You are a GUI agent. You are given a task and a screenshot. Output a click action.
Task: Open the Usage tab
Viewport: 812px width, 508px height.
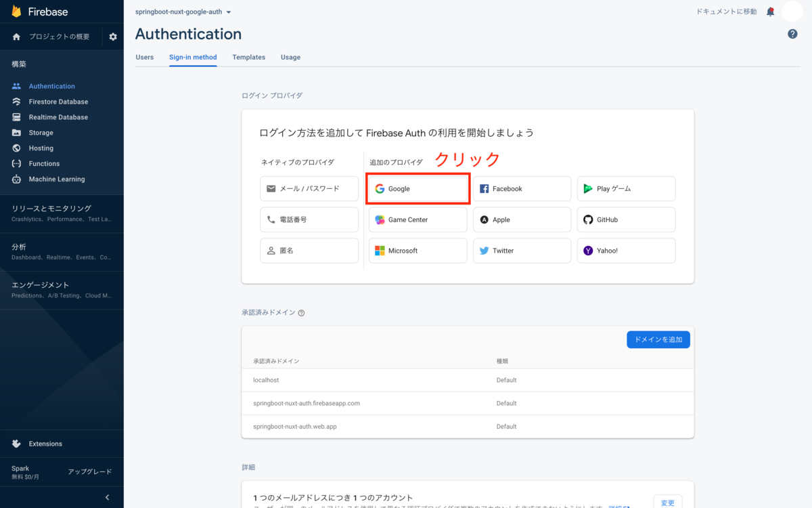pyautogui.click(x=291, y=57)
